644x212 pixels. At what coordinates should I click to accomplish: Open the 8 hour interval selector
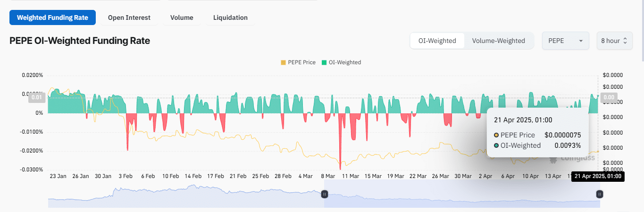(614, 41)
